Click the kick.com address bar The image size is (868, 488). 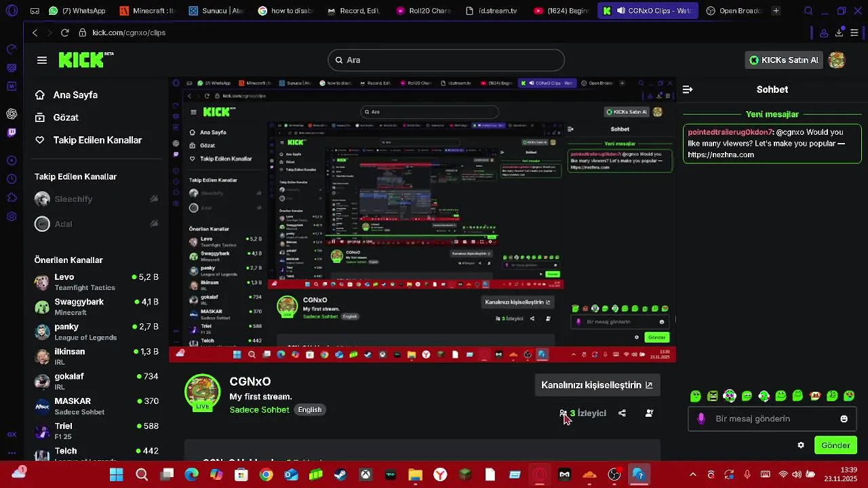click(129, 33)
